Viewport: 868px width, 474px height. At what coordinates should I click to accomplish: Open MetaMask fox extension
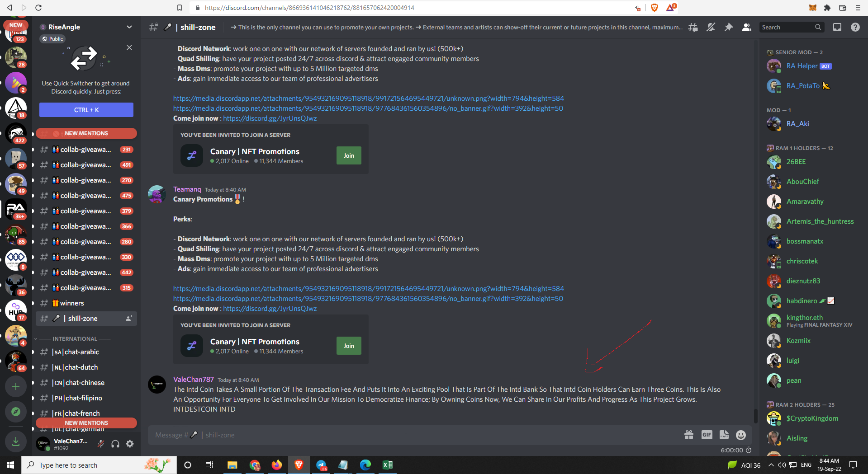tap(813, 8)
